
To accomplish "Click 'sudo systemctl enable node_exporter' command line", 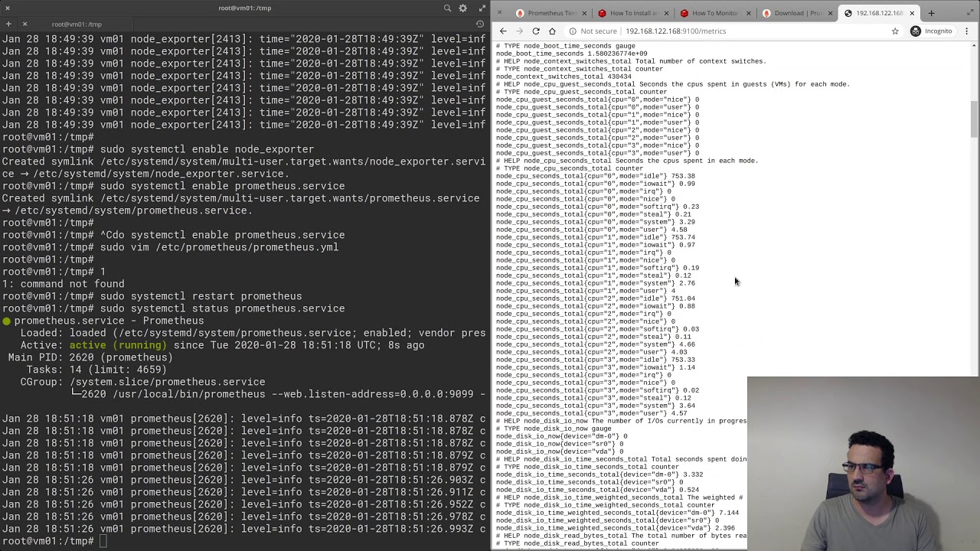I will tap(207, 149).
